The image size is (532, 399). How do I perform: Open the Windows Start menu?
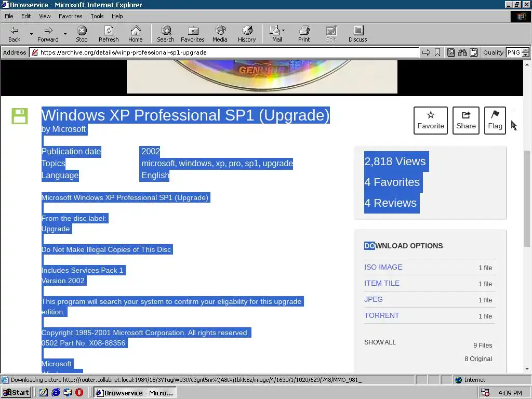(x=16, y=393)
